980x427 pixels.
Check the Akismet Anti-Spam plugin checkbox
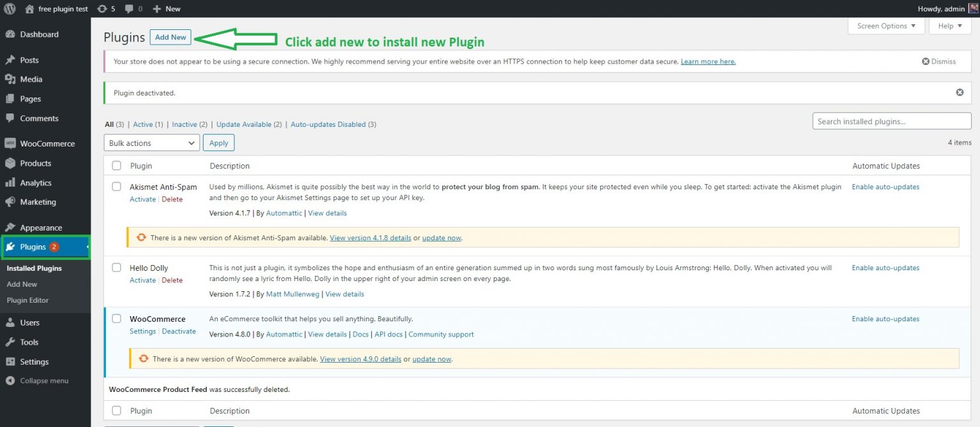pos(116,186)
